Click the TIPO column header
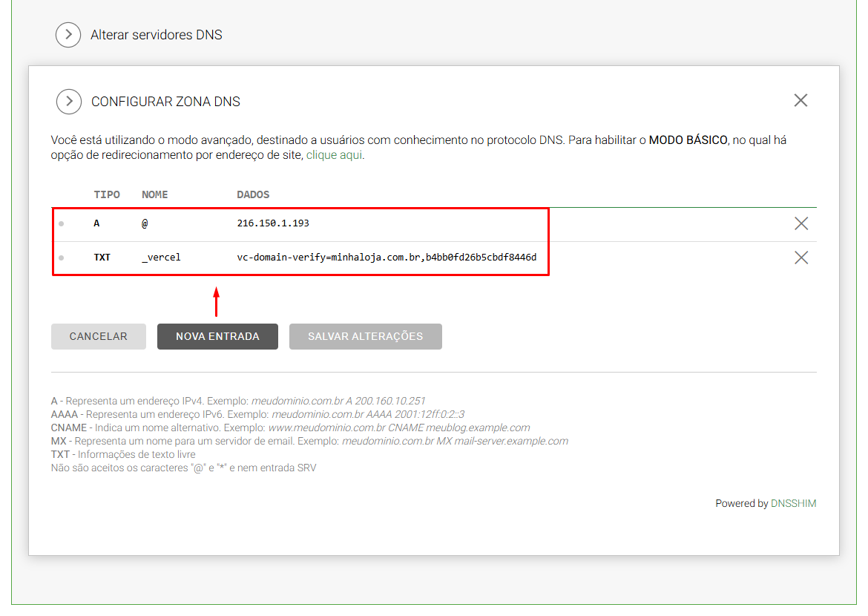The height and width of the screenshot is (616, 868). [x=107, y=194]
